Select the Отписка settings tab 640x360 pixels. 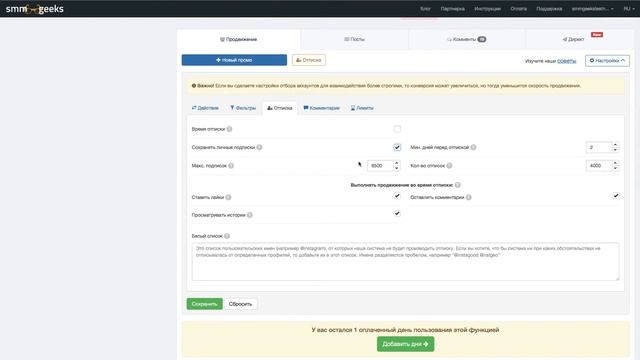pos(280,108)
